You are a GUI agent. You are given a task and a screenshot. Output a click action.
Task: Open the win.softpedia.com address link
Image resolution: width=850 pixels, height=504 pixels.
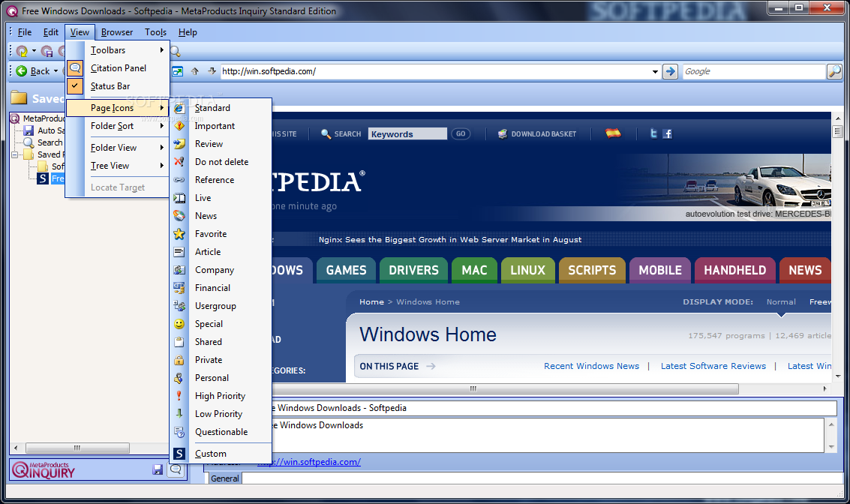point(309,462)
